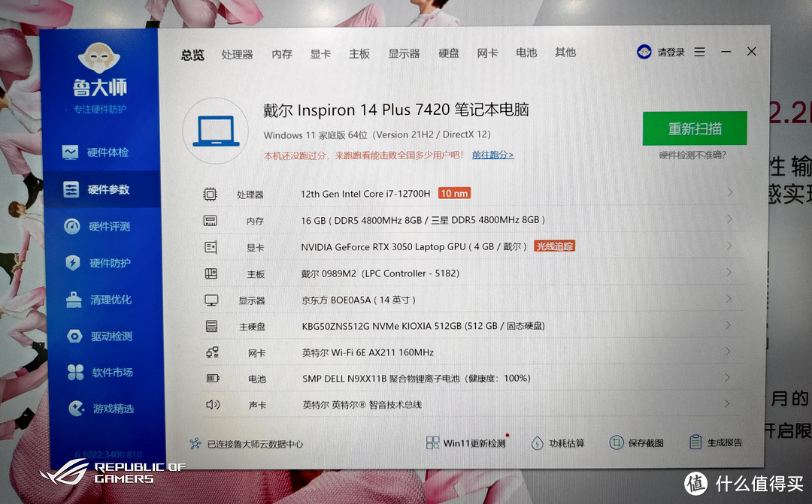Click the 显示器 monitor row icon
The image size is (812, 504).
[x=211, y=300]
